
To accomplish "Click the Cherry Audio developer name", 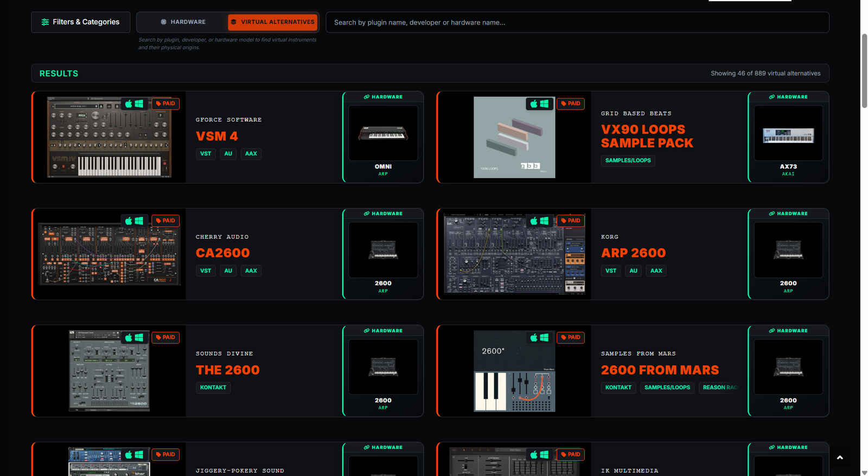I will coord(222,237).
